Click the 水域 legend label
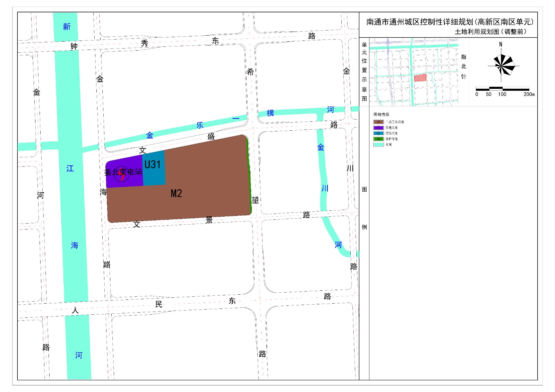The width and height of the screenshot is (555, 392). coord(388,145)
